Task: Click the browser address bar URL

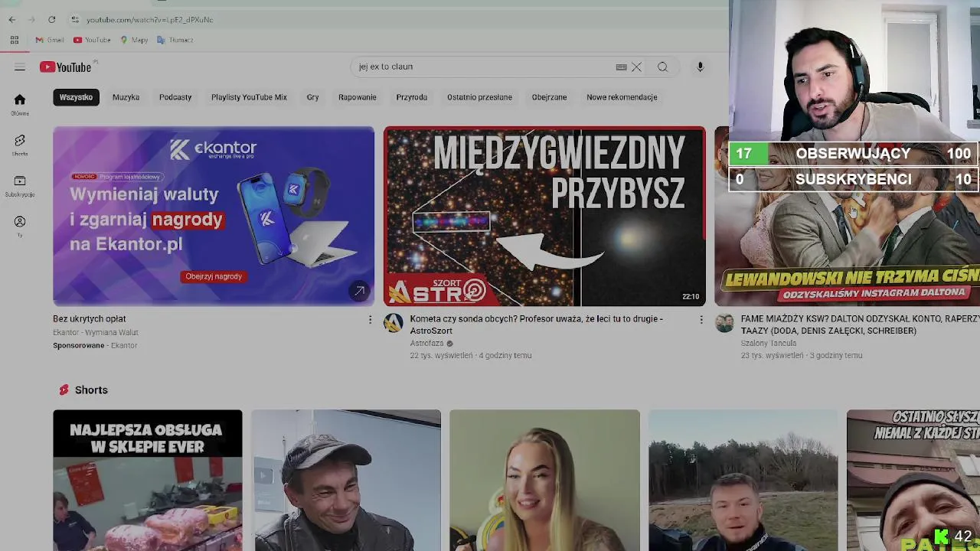Action: point(150,20)
